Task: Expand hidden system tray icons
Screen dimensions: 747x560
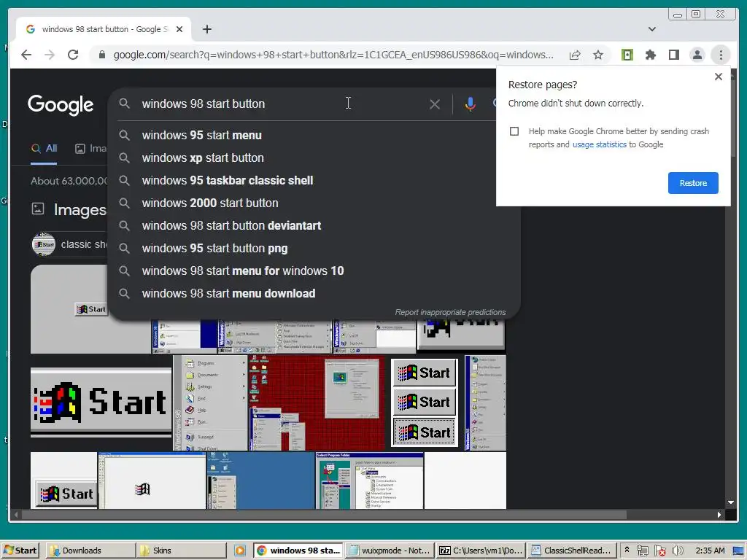Action: point(627,550)
